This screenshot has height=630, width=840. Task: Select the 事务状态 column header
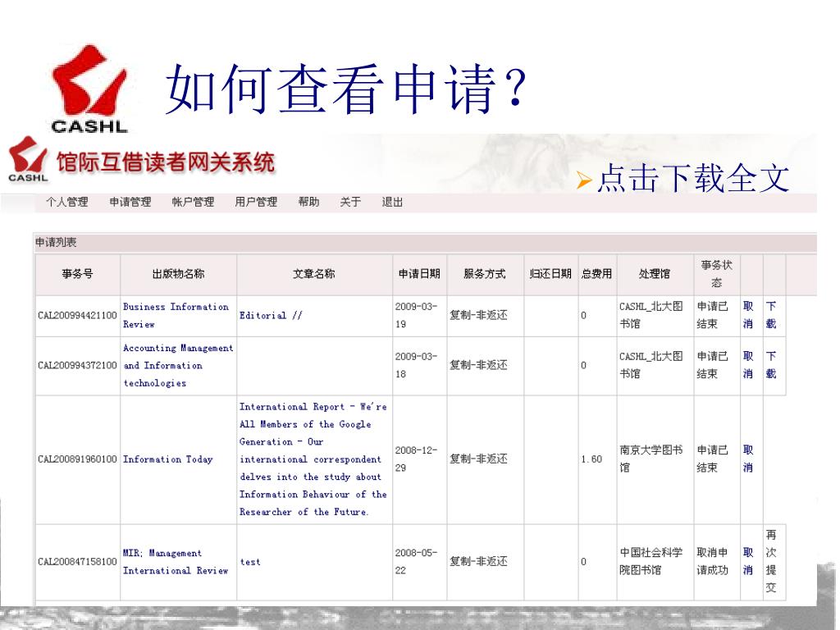717,274
